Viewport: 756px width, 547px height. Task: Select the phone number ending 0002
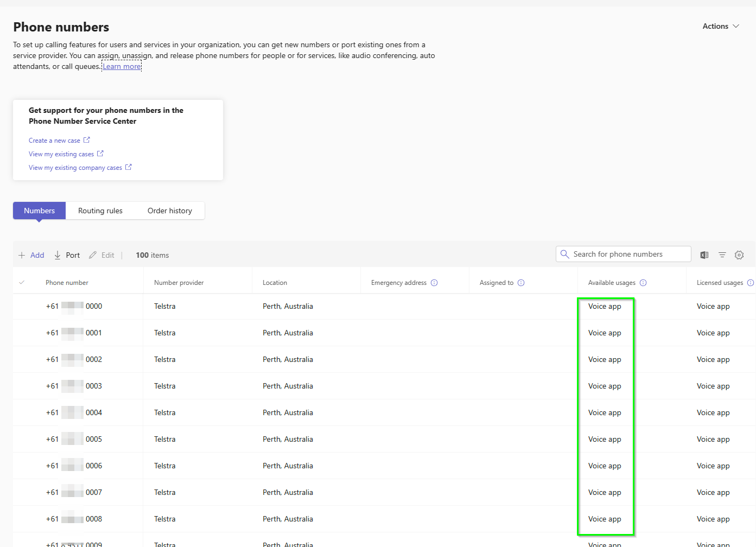74,359
